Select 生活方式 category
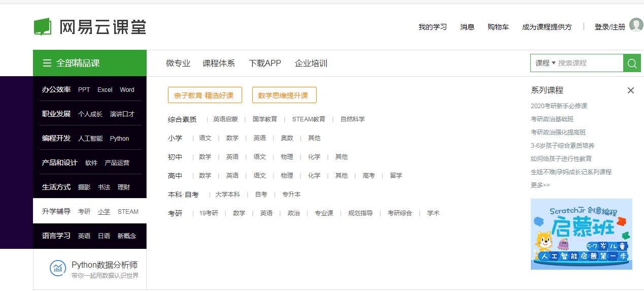Screen dimensions: 644x291 [56, 187]
